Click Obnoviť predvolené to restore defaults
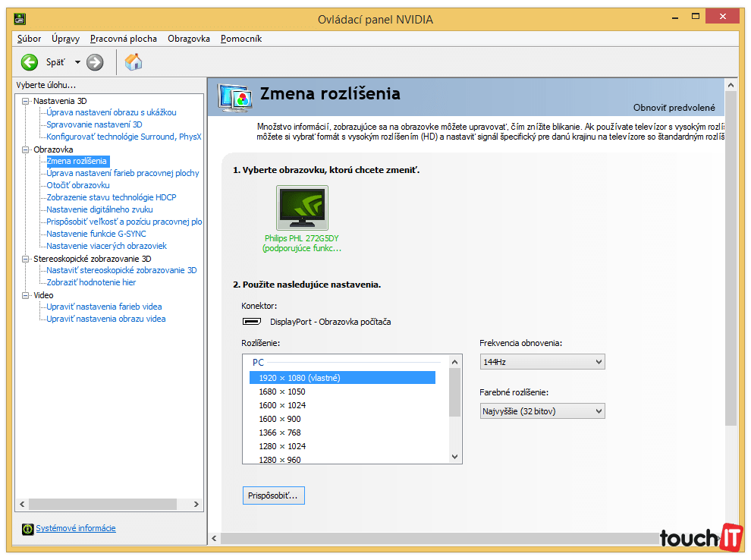Viewport: 751px width, 560px height. (x=674, y=108)
